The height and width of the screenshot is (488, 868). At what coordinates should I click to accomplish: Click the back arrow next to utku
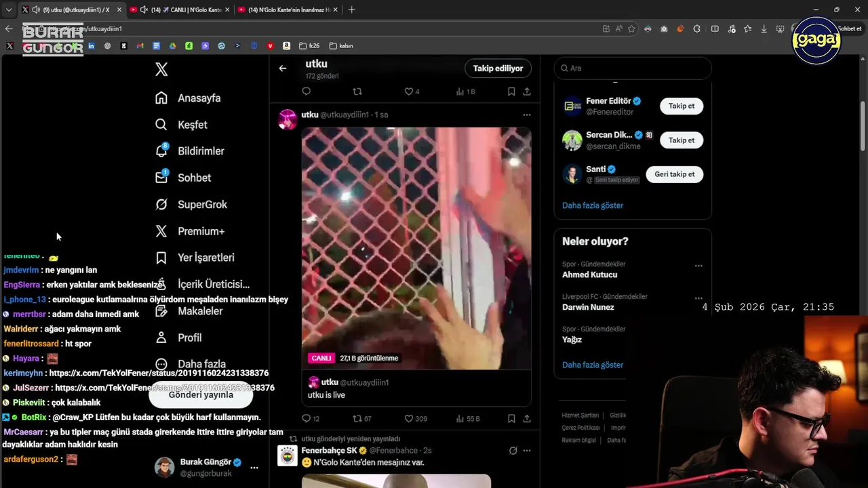283,68
